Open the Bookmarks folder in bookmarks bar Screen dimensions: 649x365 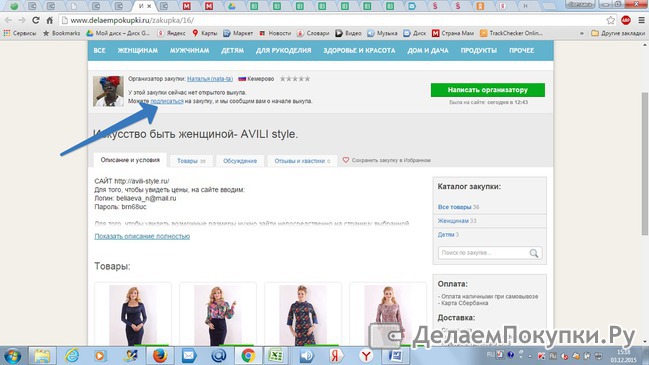61,33
